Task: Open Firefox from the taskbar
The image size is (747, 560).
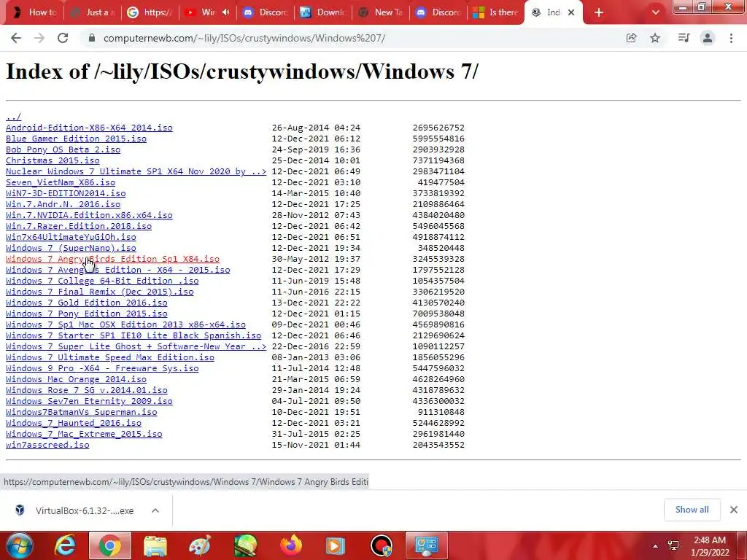Action: 290,545
